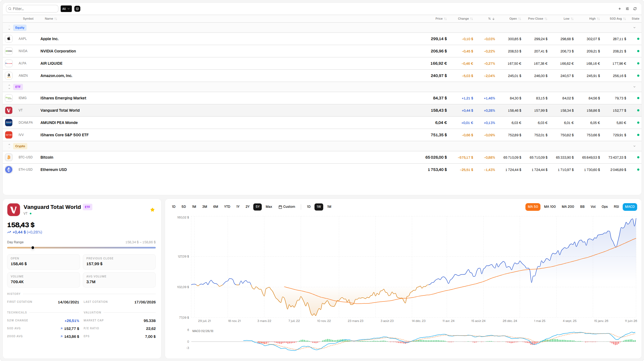
Task: Click the Air Liquide logo icon
Action: point(9,63)
